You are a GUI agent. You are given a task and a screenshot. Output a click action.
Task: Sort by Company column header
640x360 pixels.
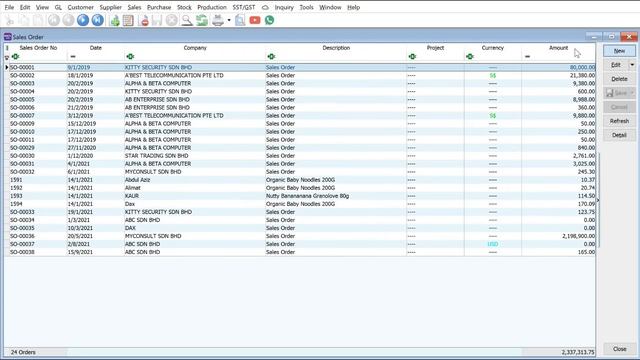click(195, 48)
